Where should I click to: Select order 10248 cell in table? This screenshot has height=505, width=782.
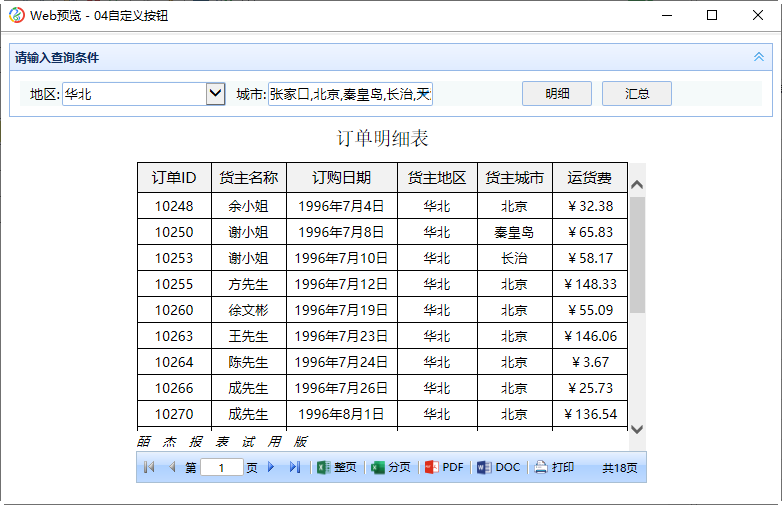coord(174,206)
